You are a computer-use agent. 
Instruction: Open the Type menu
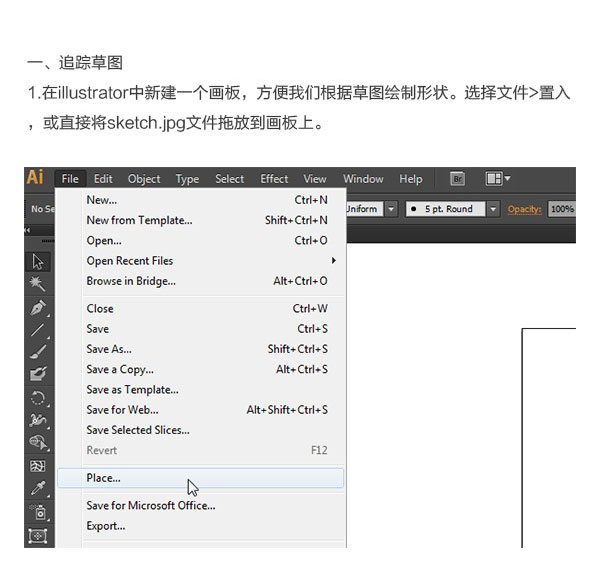(x=187, y=179)
